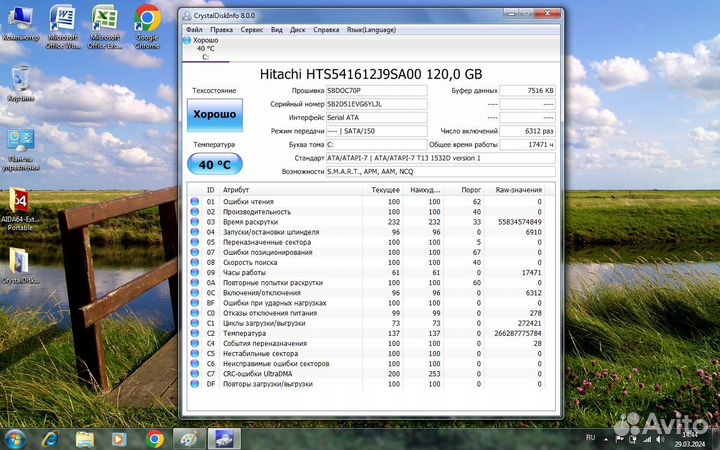Image resolution: width=720 pixels, height=450 pixels.
Task: Select the Повторные попытки раскрутки row
Action: point(366,282)
